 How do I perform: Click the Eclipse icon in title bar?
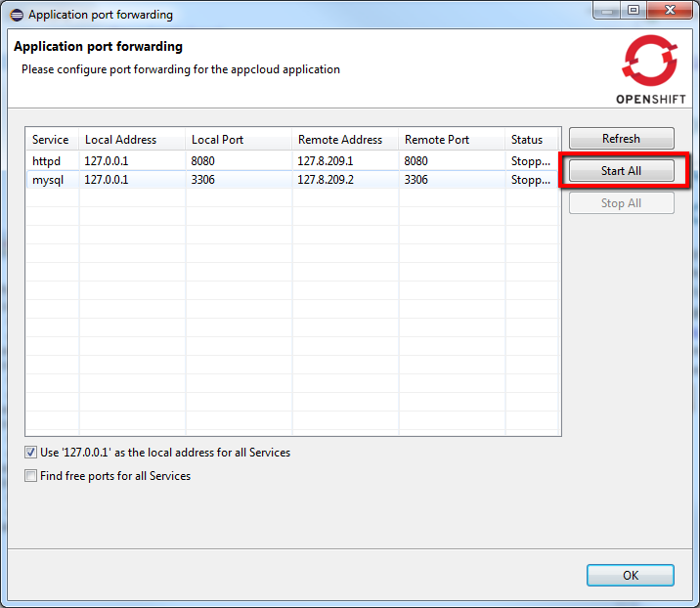tap(16, 15)
